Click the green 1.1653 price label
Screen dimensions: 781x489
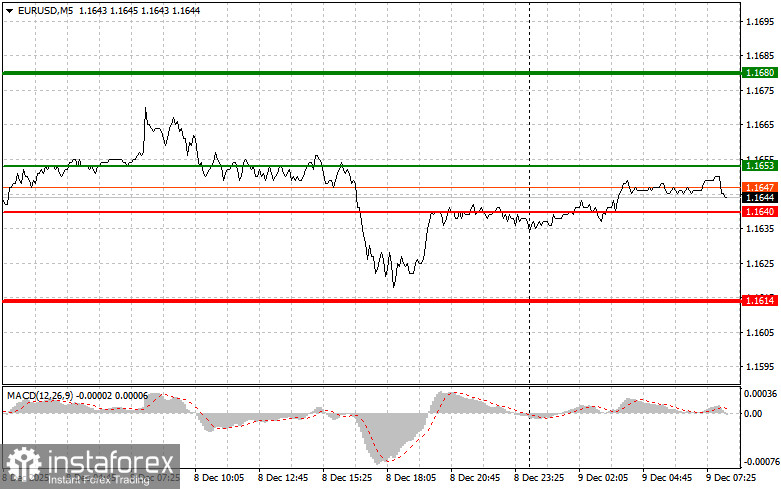[760, 165]
